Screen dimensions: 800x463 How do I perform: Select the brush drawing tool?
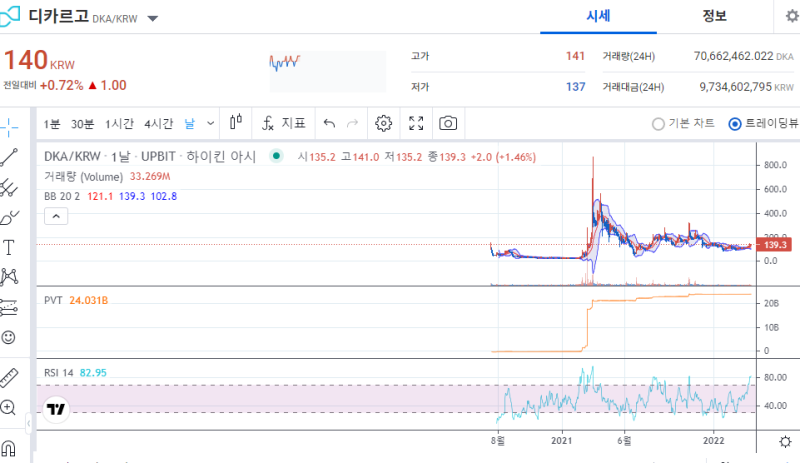[x=9, y=218]
